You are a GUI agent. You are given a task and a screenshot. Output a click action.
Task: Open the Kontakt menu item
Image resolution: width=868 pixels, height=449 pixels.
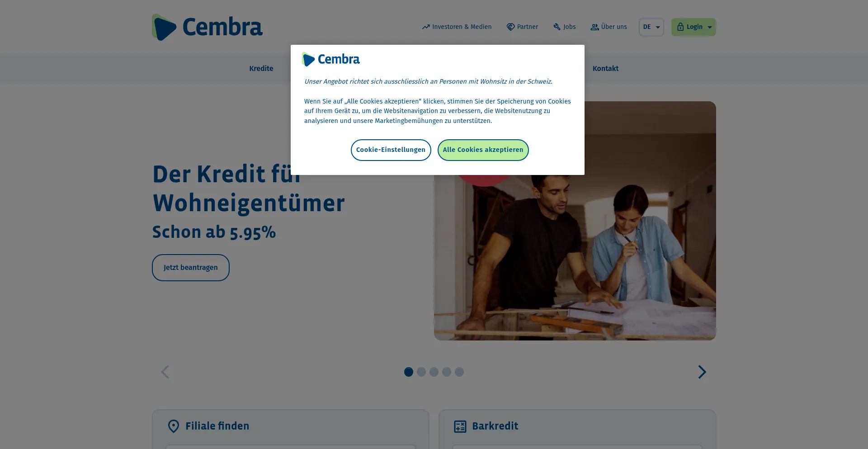[x=605, y=69]
